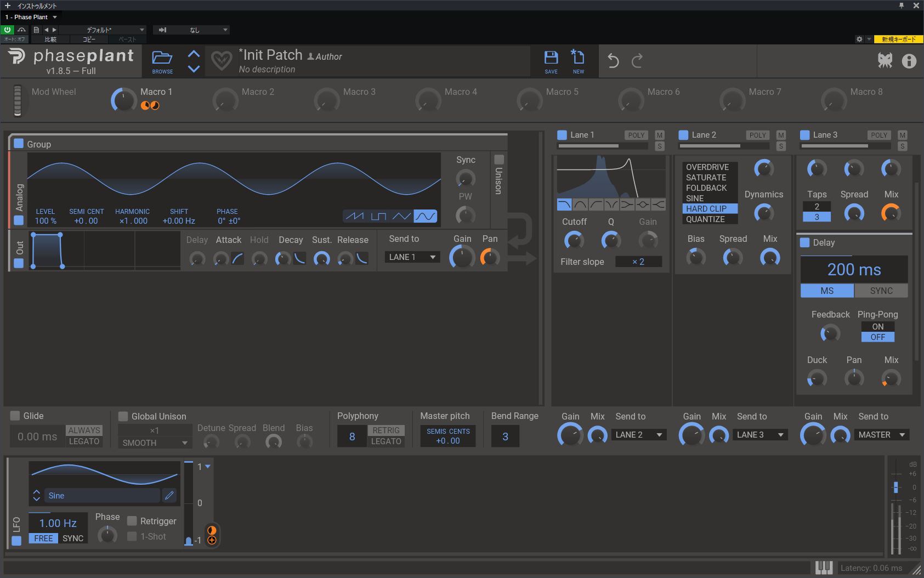Open the host gear settings icon

pyautogui.click(x=859, y=39)
